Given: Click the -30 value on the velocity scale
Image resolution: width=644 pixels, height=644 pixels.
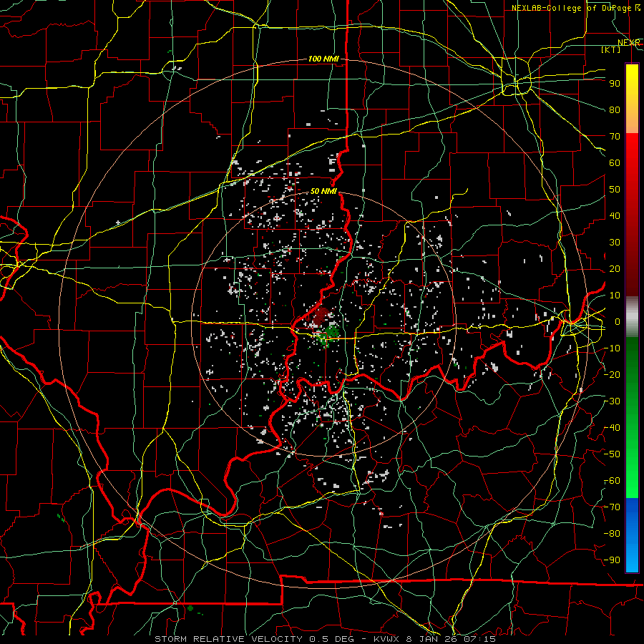Looking at the screenshot, I should tap(613, 401).
